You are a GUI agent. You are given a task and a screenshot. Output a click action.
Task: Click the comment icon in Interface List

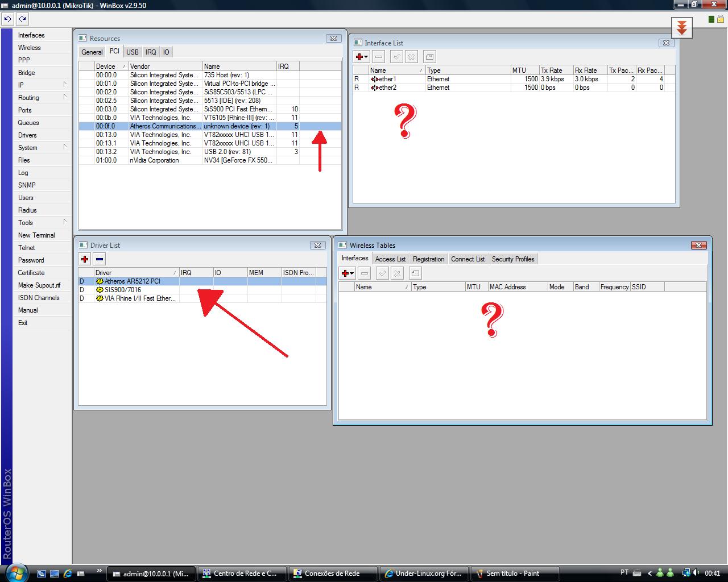coord(429,57)
